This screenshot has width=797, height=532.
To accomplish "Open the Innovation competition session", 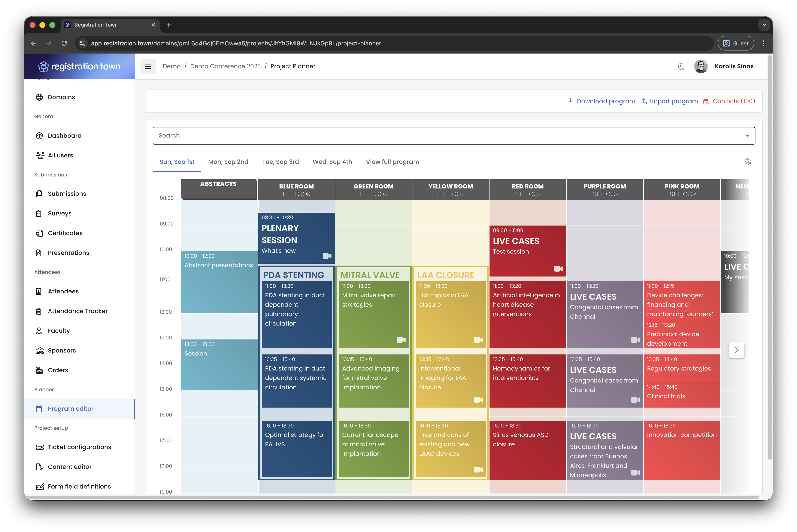I will 682,450.
